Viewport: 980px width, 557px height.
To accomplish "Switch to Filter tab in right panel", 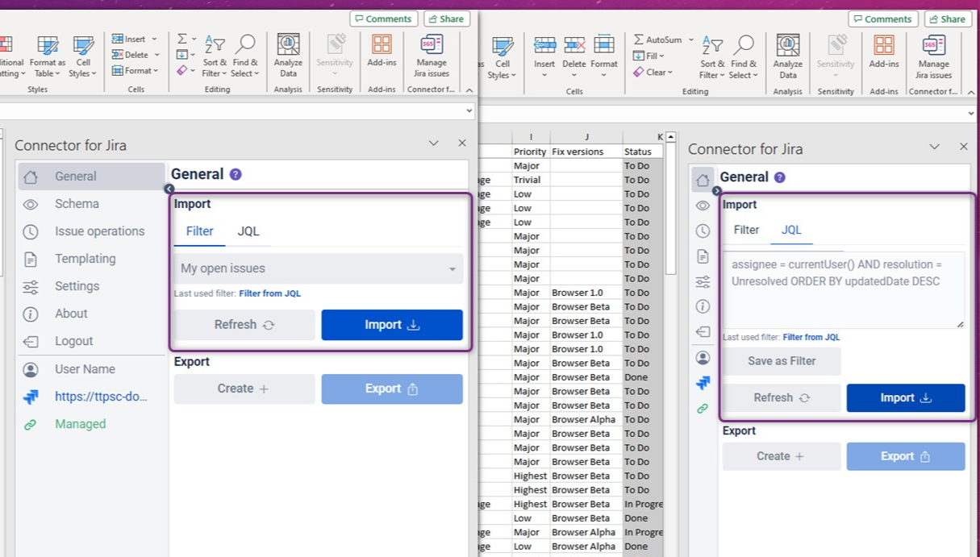I will click(746, 230).
